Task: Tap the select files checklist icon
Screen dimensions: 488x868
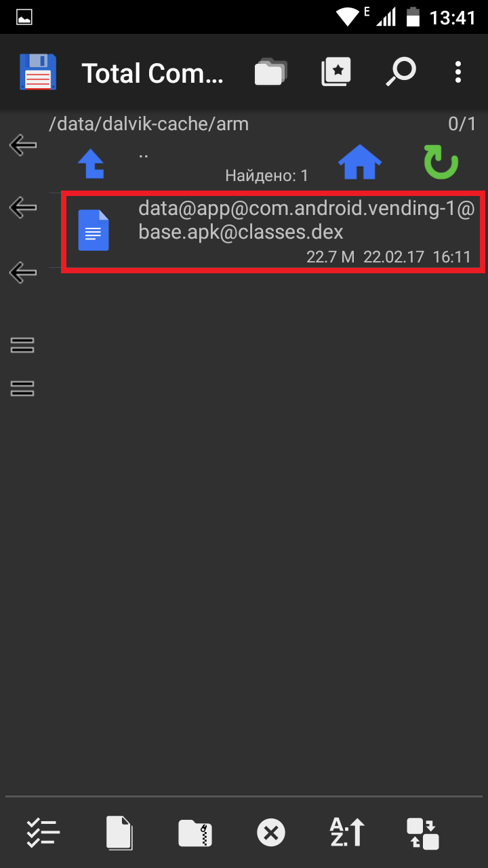Action: coord(43,832)
